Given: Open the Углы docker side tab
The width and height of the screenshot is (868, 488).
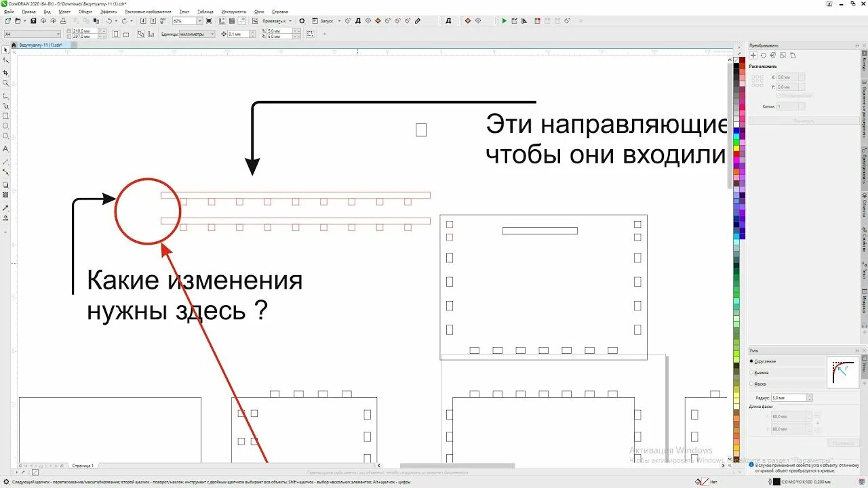Looking at the screenshot, I should [x=864, y=367].
